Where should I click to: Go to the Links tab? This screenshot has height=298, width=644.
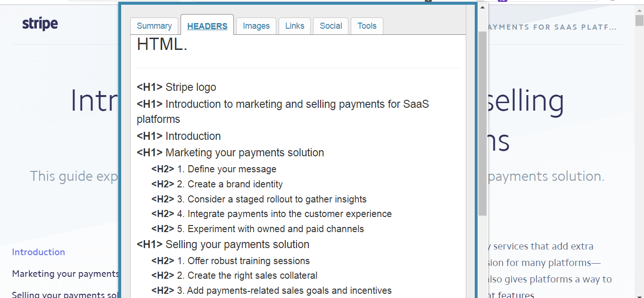295,26
